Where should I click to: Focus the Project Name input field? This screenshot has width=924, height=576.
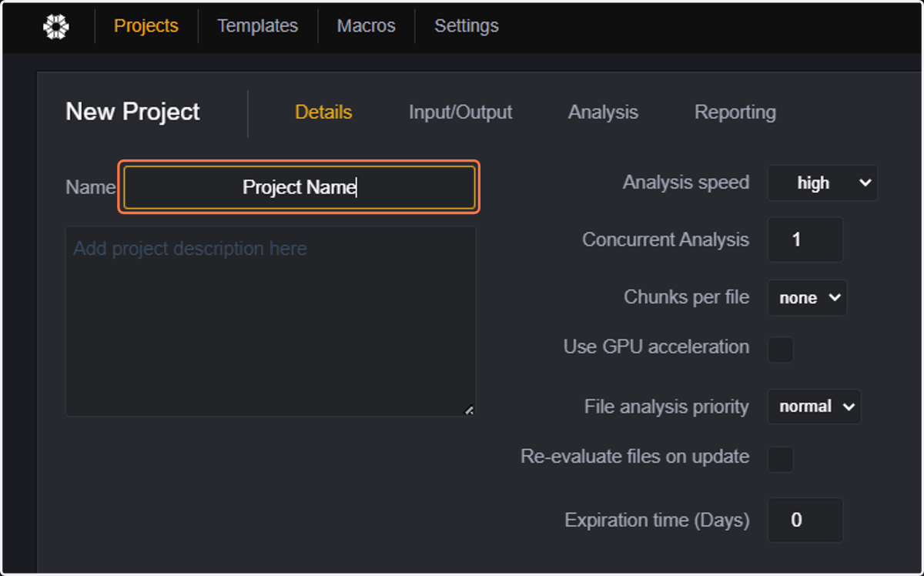coord(300,187)
